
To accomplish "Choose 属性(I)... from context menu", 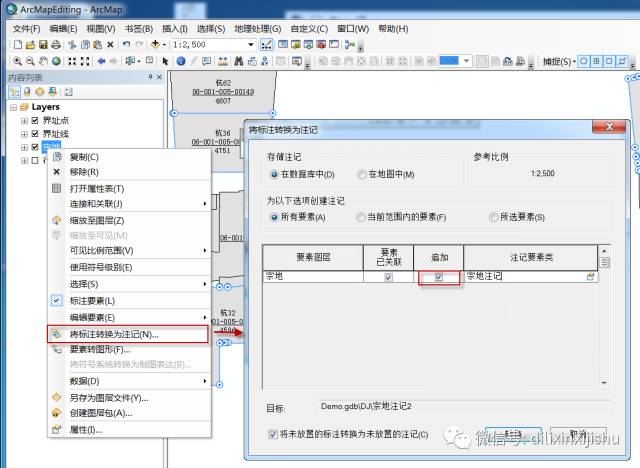I will pyautogui.click(x=129, y=430).
